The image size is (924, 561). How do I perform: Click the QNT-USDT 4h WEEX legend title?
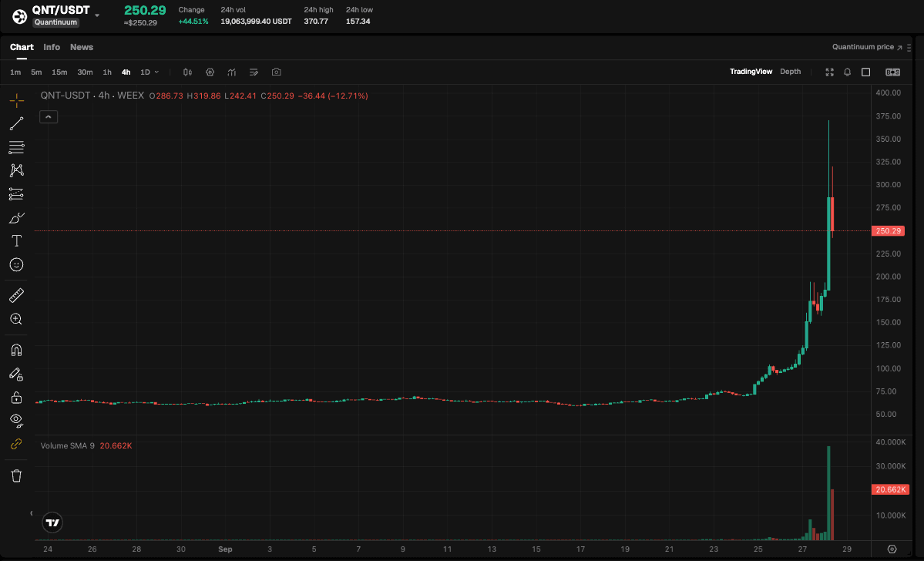pos(92,96)
